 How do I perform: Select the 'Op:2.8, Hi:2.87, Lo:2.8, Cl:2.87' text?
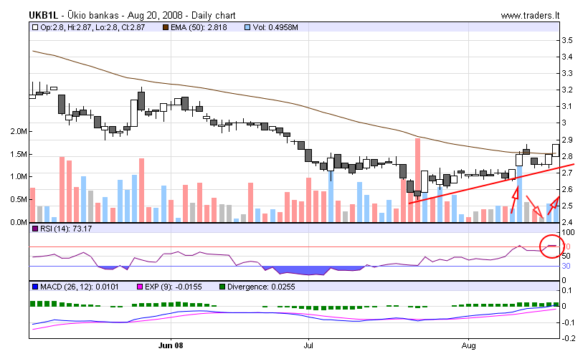[x=93, y=27]
